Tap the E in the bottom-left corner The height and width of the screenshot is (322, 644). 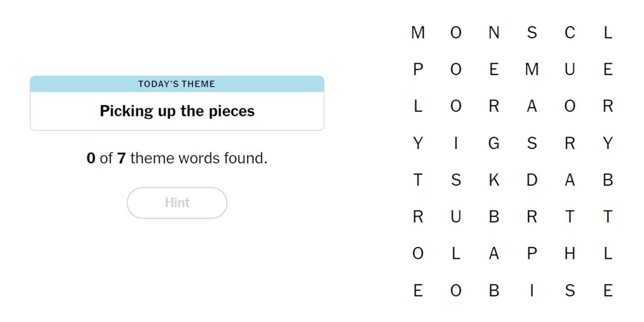point(418,290)
